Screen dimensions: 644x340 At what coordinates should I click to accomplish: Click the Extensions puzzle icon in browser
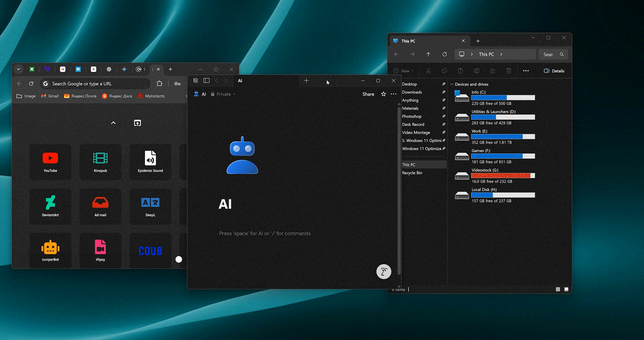159,84
